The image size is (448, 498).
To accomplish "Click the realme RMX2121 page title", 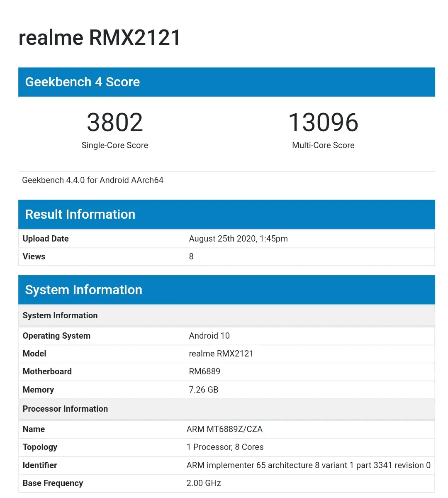I will pyautogui.click(x=100, y=38).
